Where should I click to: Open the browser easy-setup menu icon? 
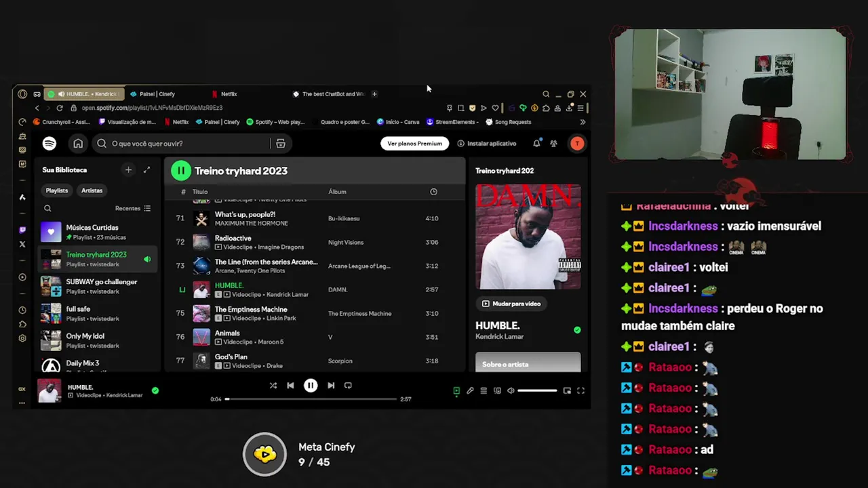(x=580, y=108)
